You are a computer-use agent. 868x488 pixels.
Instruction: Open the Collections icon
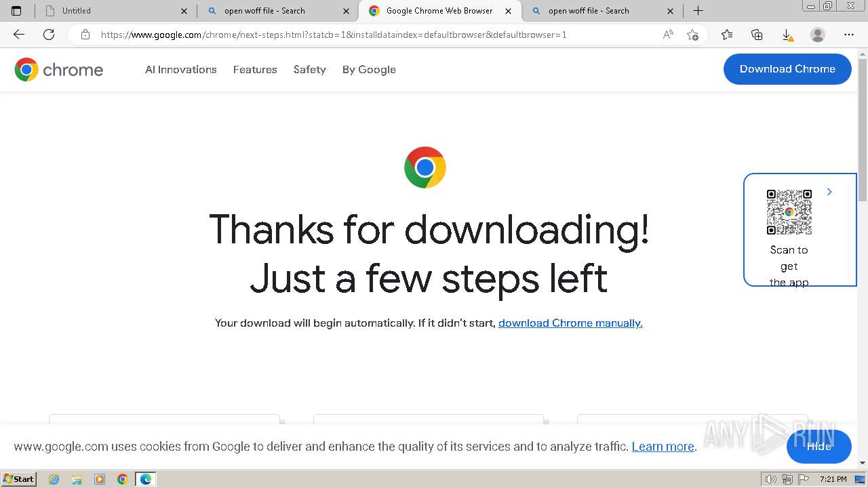tap(757, 35)
